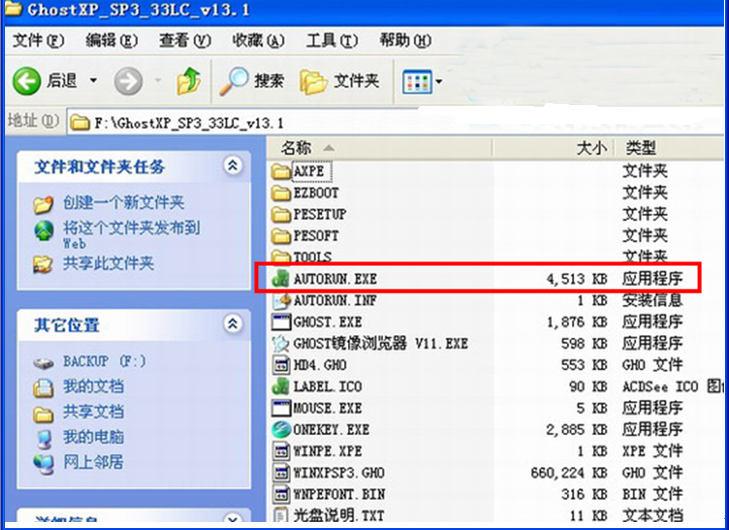Select the ONEKEY.EXE file icon
Viewport: 729px width, 530px height.
click(x=280, y=429)
